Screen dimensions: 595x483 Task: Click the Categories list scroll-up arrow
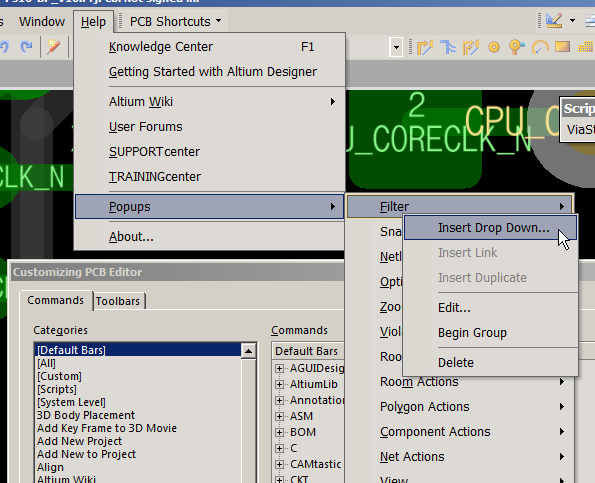pos(249,351)
